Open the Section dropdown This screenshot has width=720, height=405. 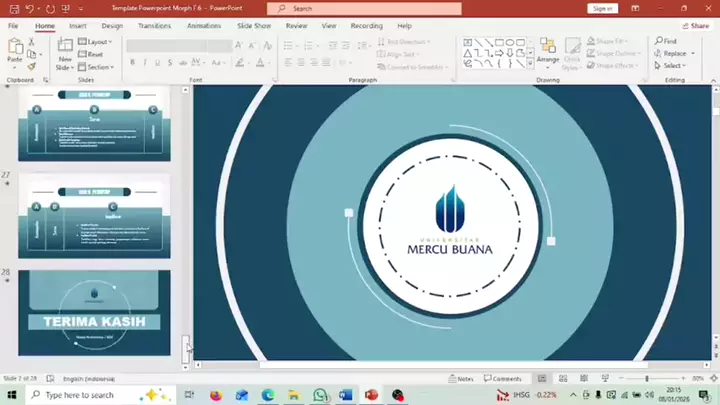pos(96,67)
